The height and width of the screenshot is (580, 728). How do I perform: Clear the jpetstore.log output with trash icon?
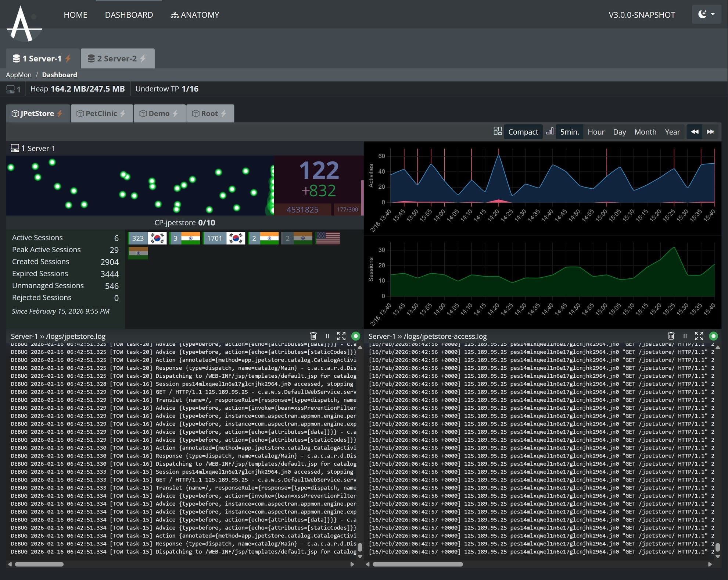coord(313,336)
